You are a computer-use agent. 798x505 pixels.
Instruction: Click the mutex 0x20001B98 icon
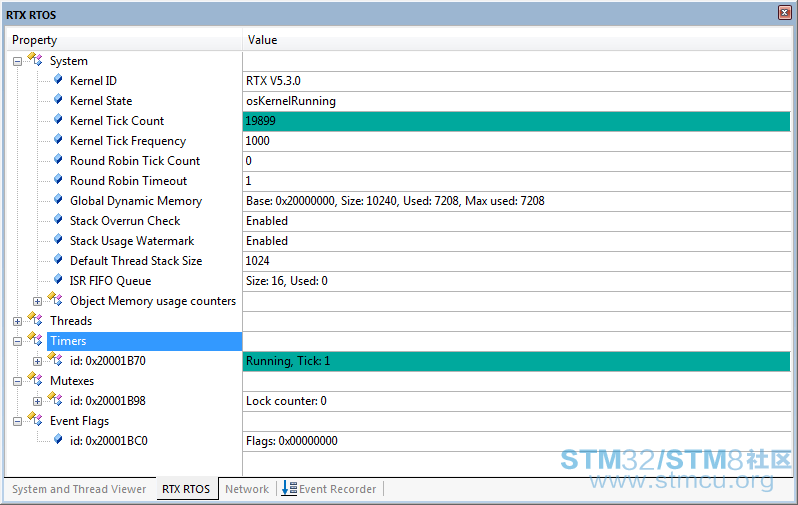[55, 399]
